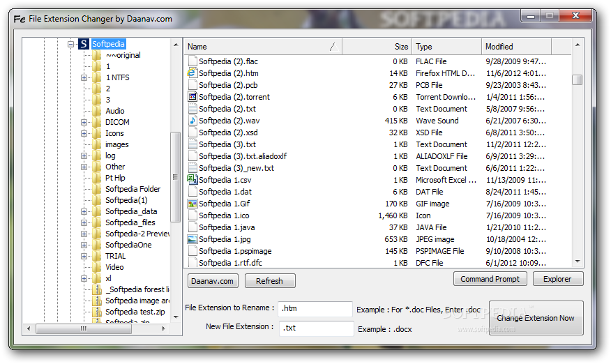Image resolution: width=611 pixels, height=364 pixels.
Task: Click the Explorer button
Action: (557, 279)
